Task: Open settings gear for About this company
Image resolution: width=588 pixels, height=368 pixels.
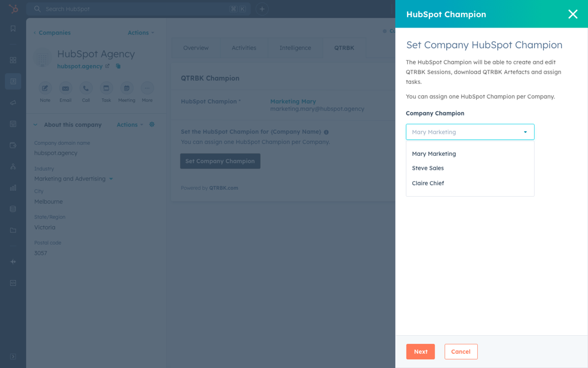Action: 152,124
